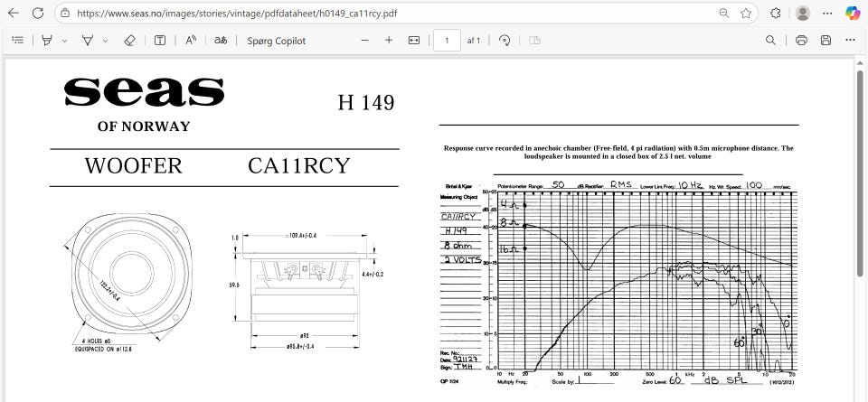Screen dimensions: 868x402
Task: Show the PDF table of contents
Action: click(18, 41)
